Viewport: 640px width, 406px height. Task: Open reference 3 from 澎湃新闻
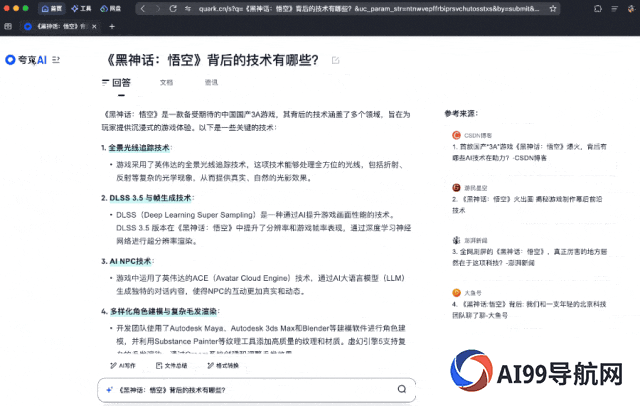coord(529,257)
